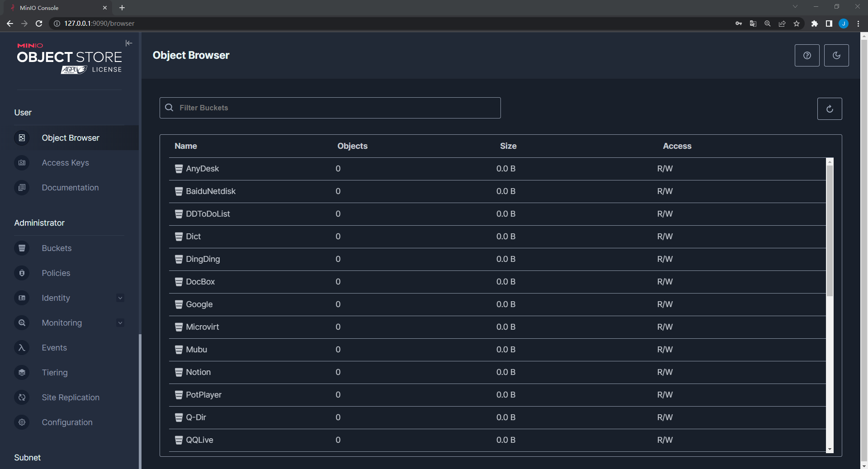Open the PotPlayer bucket
868x469 pixels.
click(x=204, y=395)
